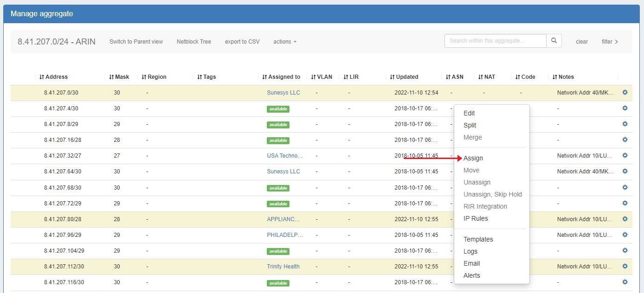The image size is (644, 293).
Task: Sort table by Address column
Action: coord(54,77)
